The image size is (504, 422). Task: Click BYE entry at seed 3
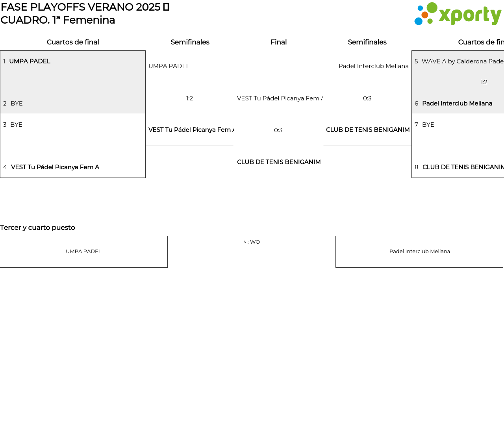coord(16,125)
